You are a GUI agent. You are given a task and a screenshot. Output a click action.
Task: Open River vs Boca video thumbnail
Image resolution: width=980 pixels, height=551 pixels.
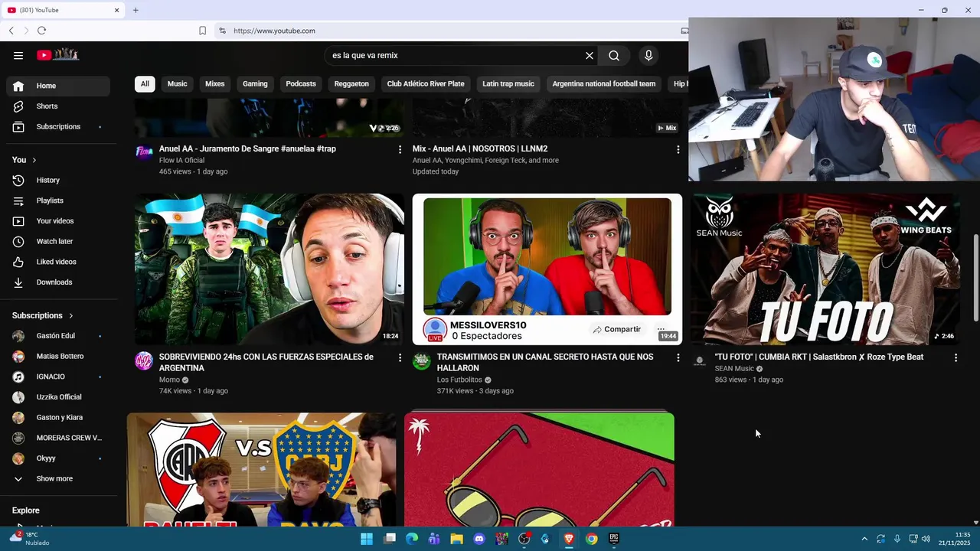(262, 470)
